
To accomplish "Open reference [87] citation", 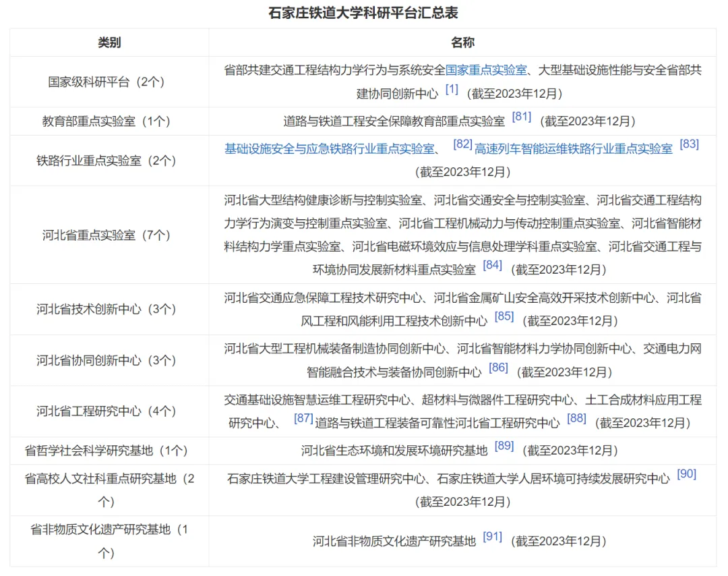I will [x=303, y=418].
